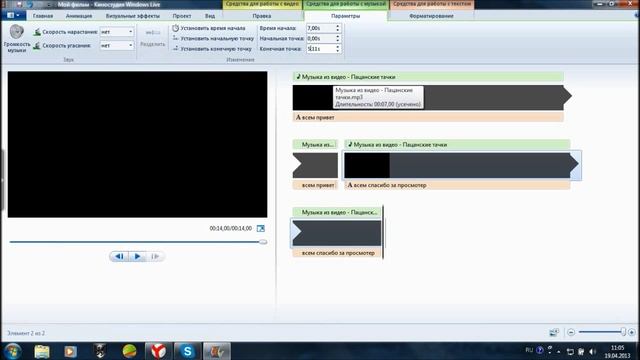The image size is (640, 360).
Task: Click the thumbnail size icon in status bar
Action: pos(554,333)
